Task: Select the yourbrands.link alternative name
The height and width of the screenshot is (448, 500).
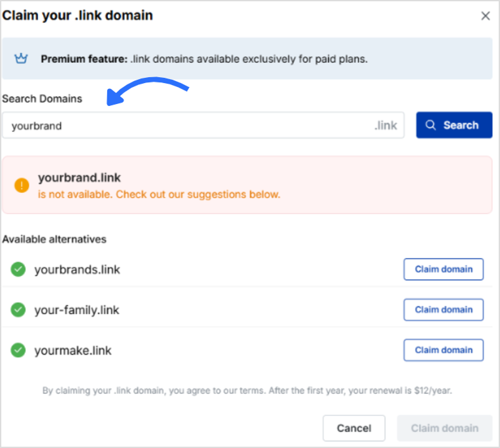Action: [77, 269]
